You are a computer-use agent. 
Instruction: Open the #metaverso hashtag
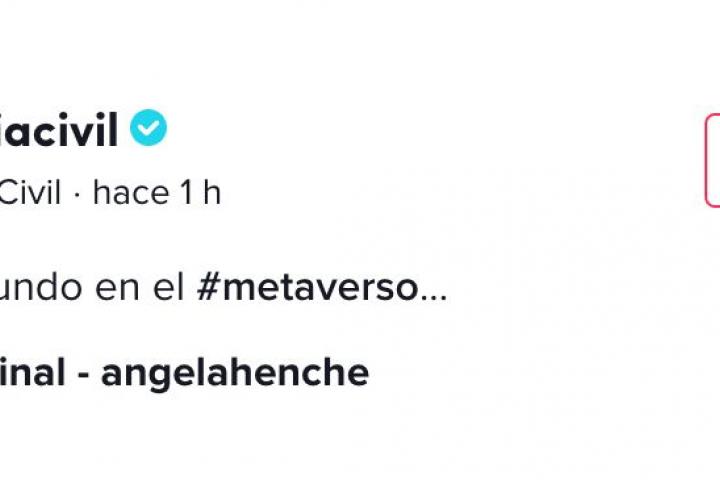[307, 289]
